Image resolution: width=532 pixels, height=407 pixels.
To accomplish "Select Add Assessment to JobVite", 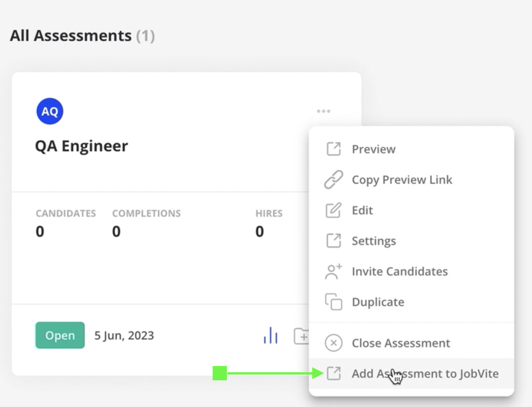I will tap(411, 374).
